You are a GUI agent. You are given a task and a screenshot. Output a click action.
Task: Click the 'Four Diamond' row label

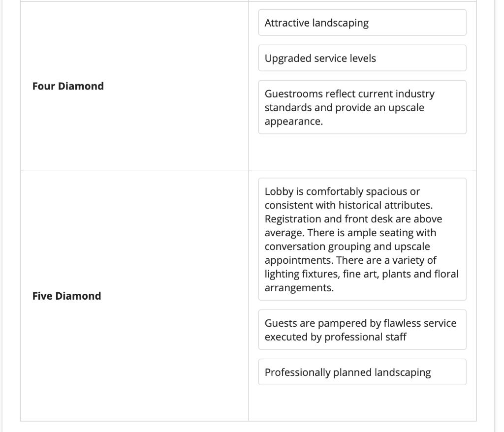(x=68, y=86)
